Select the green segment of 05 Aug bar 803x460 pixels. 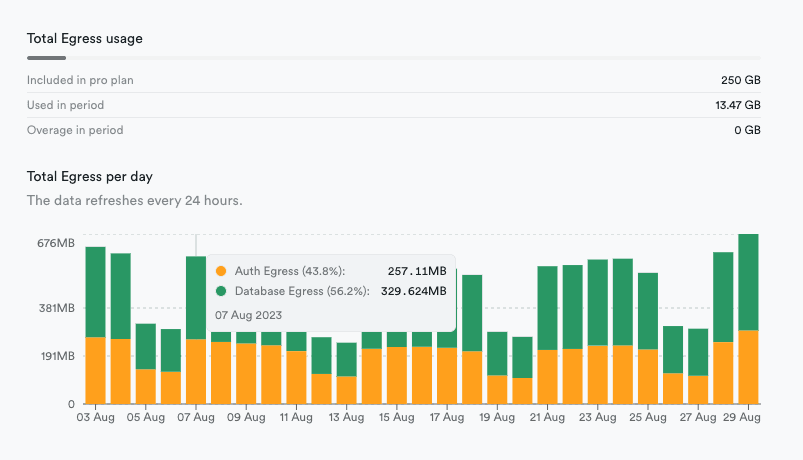tap(146, 346)
